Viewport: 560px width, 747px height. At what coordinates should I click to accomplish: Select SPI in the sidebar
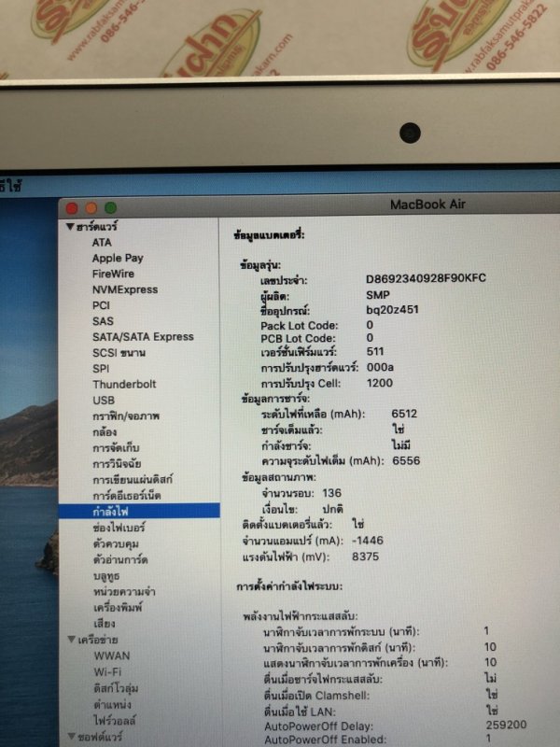pos(101,369)
